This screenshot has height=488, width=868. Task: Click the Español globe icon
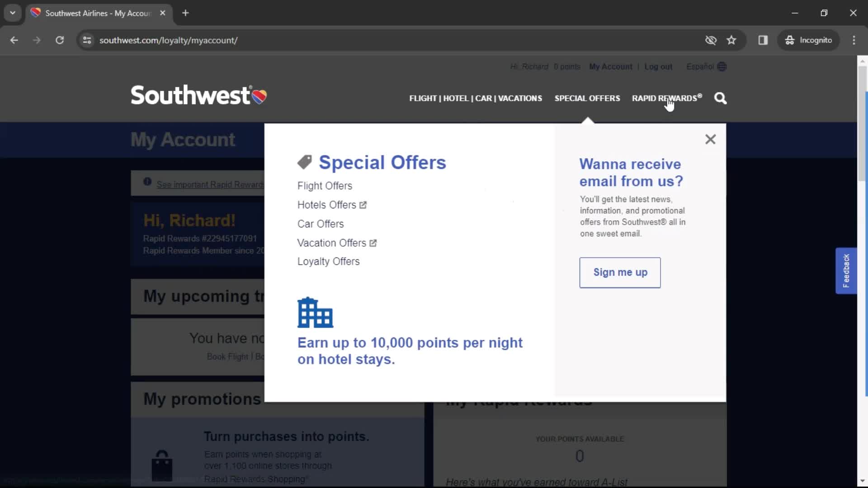click(x=722, y=66)
